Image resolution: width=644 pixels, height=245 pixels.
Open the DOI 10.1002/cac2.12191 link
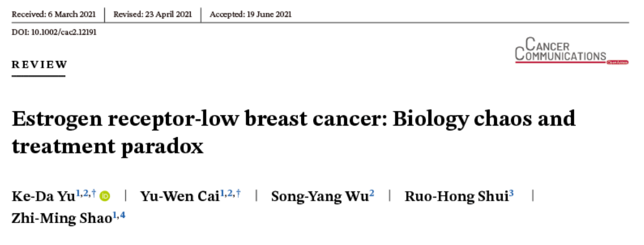click(54, 32)
